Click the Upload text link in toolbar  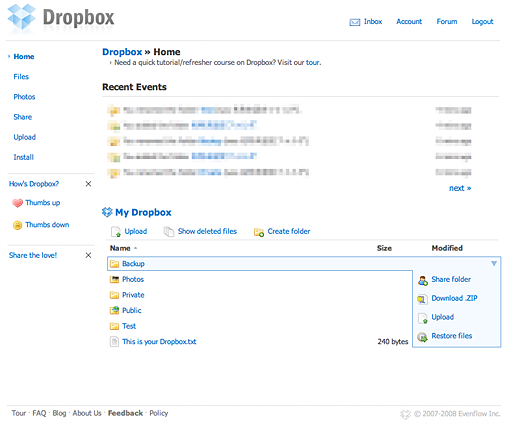point(136,231)
